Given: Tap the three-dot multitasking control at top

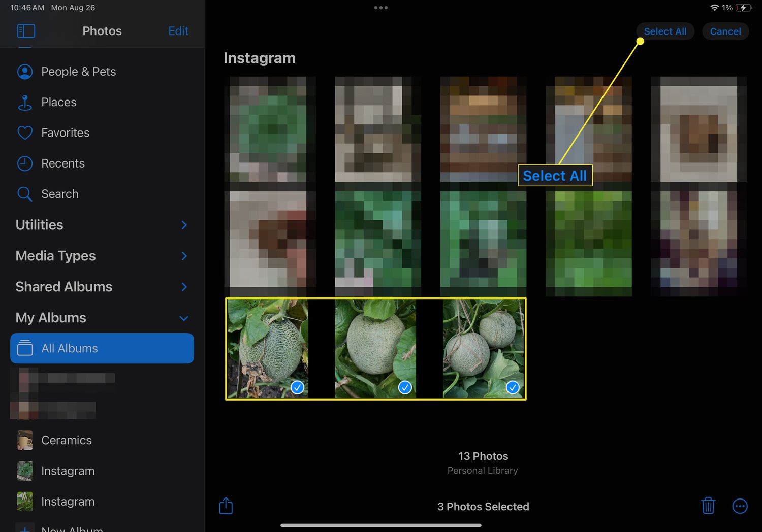Looking at the screenshot, I should coord(380,8).
